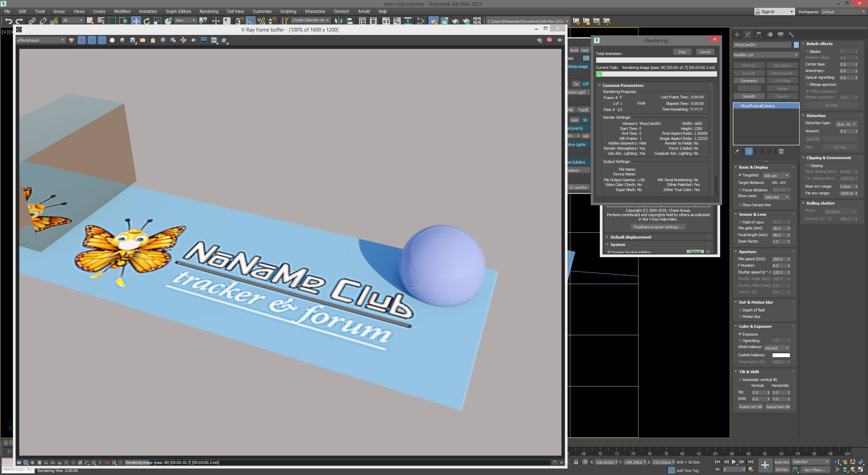Switch to RGB channels in frame buffer
The height and width of the screenshot is (475, 868).
[x=72, y=40]
